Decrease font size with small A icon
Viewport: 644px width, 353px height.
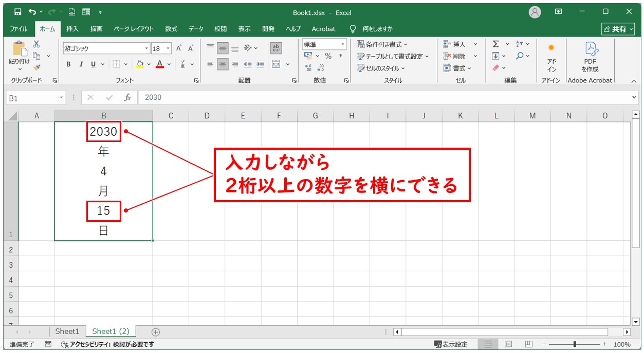tap(191, 48)
